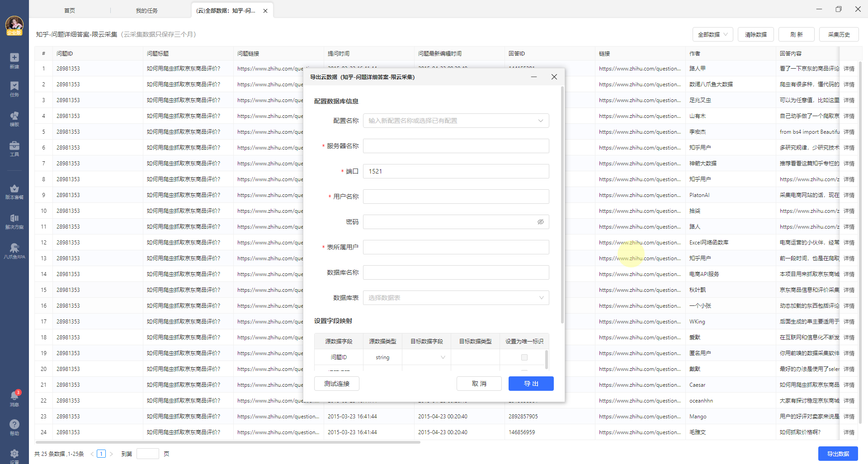Open 详情 link for row 24

(x=849, y=432)
